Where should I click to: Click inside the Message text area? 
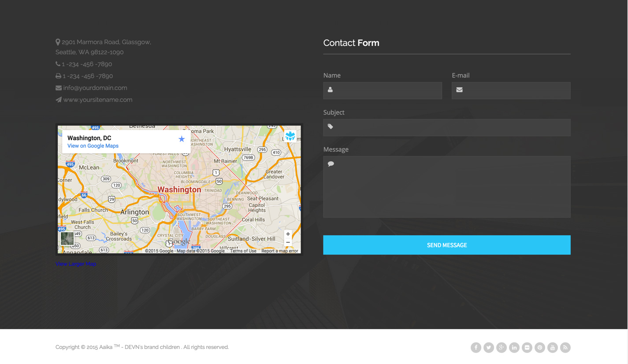pyautogui.click(x=447, y=187)
